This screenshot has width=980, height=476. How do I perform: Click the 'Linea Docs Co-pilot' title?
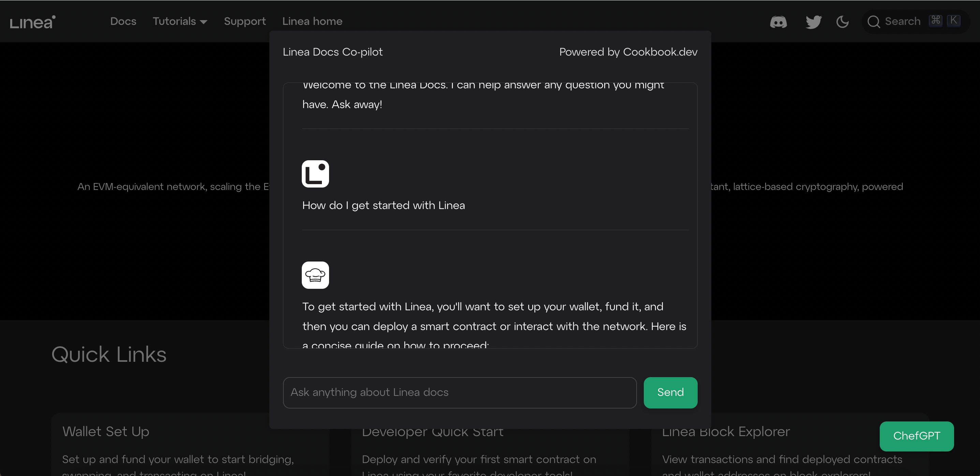[x=332, y=52]
